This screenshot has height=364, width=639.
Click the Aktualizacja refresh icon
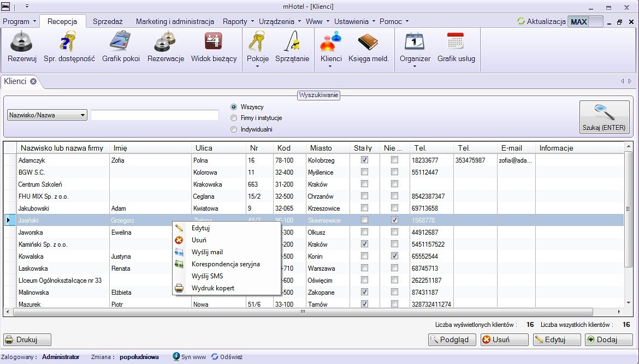click(521, 21)
